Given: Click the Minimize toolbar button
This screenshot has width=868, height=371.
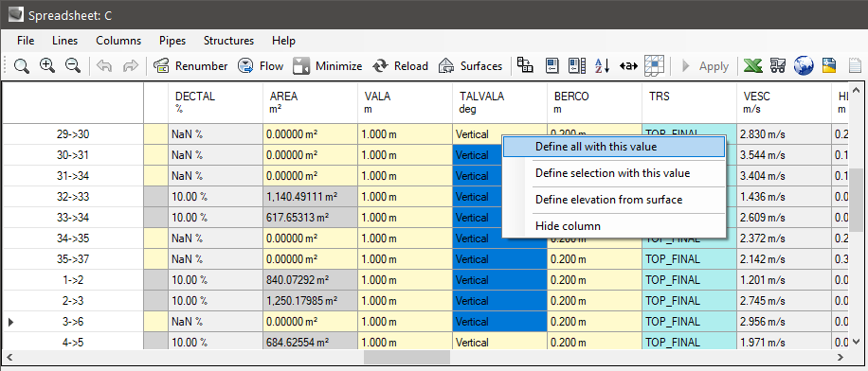Looking at the screenshot, I should [327, 66].
